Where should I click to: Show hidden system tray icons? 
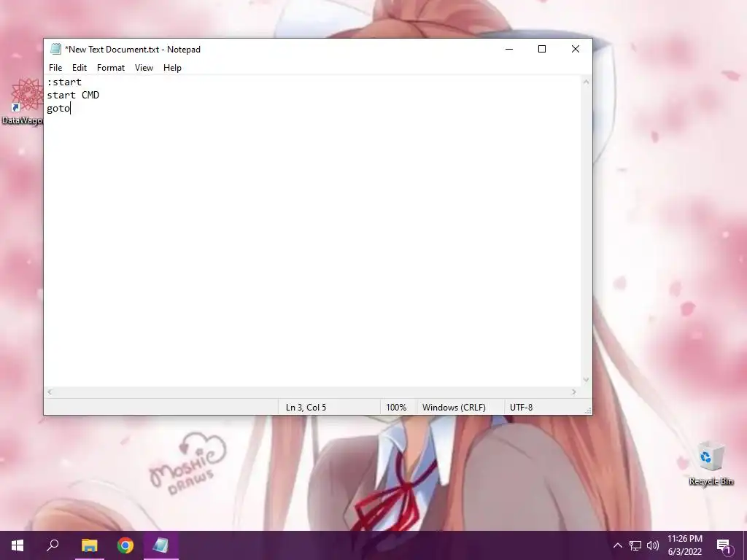point(617,545)
